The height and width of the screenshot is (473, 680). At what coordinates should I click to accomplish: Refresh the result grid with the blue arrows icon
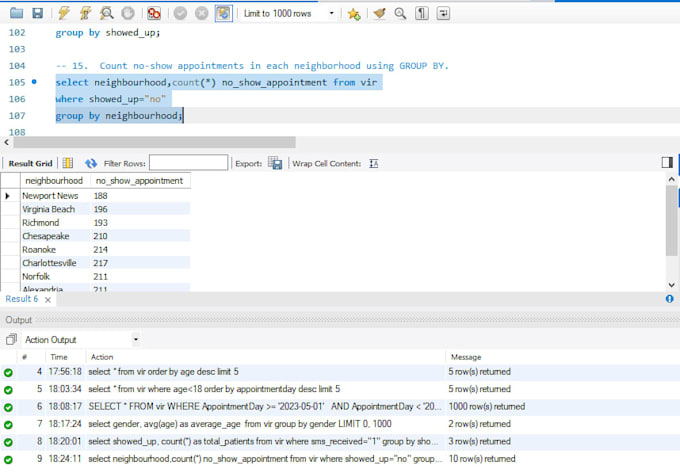91,163
